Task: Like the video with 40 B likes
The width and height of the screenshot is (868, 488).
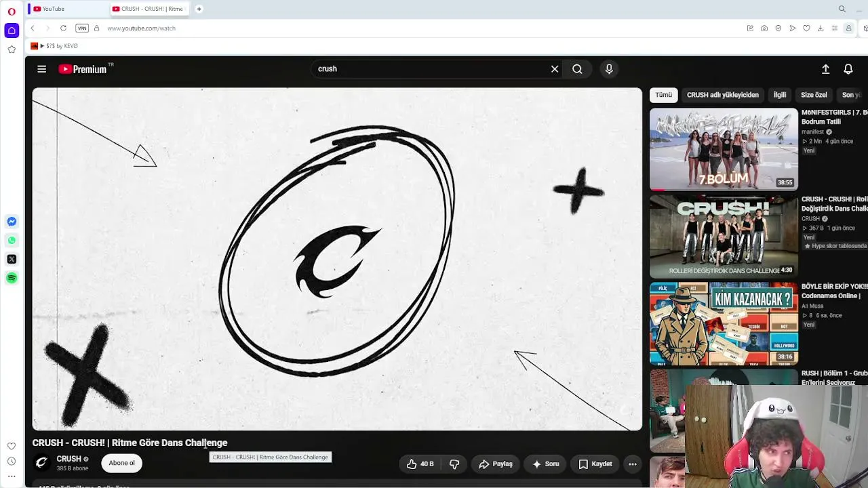Action: 420,464
